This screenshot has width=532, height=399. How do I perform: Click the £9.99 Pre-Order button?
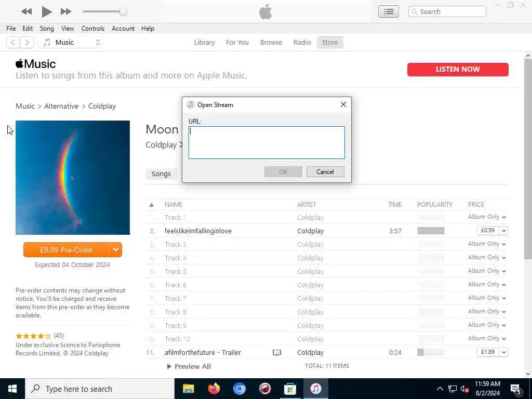click(66, 250)
